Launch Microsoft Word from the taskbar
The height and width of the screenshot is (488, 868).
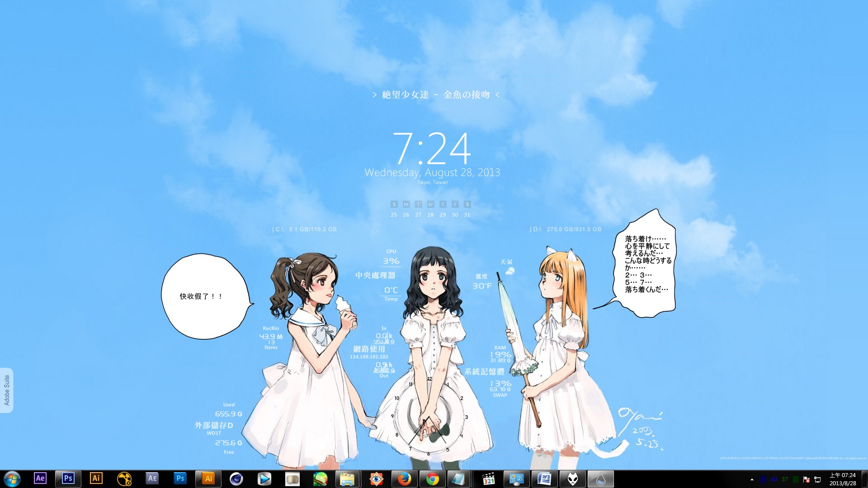[544, 479]
